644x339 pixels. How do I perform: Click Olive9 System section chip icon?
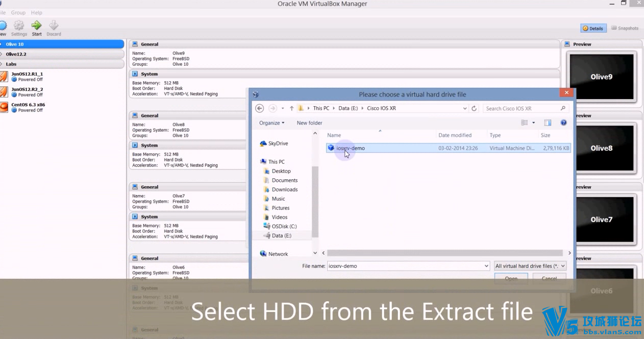click(135, 74)
